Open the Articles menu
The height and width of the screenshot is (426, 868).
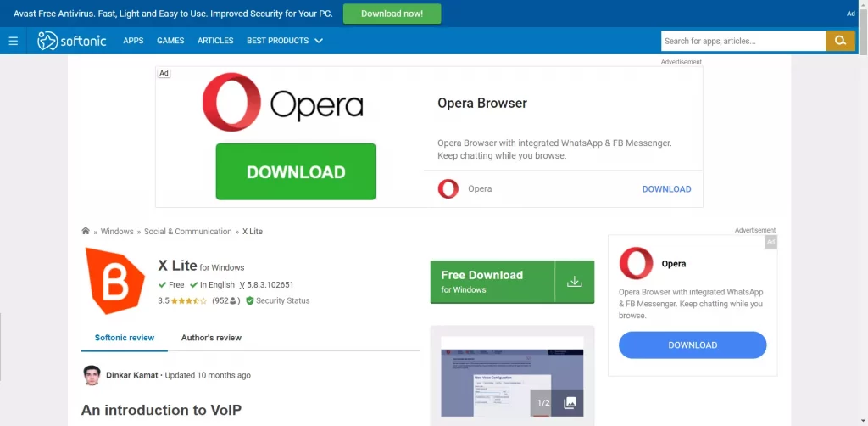pyautogui.click(x=215, y=41)
